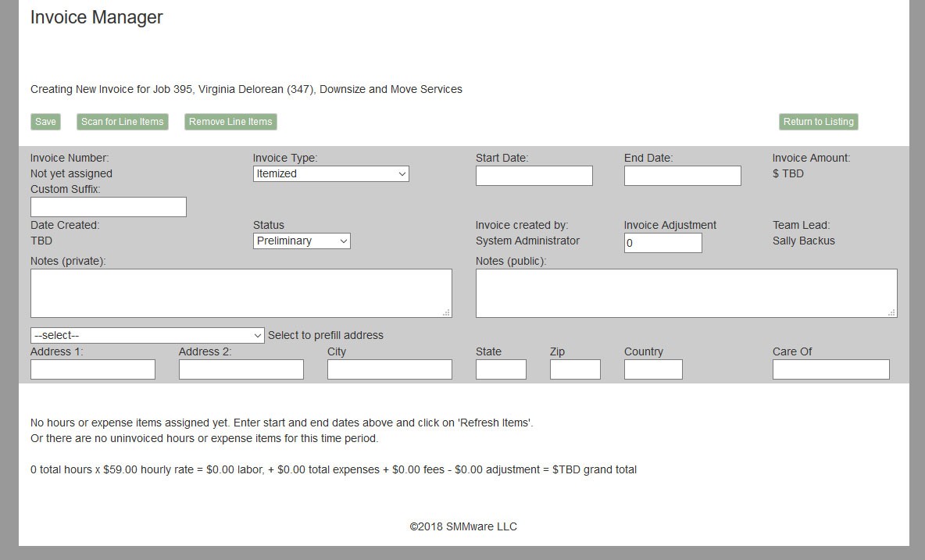This screenshot has width=925, height=560.
Task: Click the 'No hours or expense items assigned' message
Action: [281, 423]
